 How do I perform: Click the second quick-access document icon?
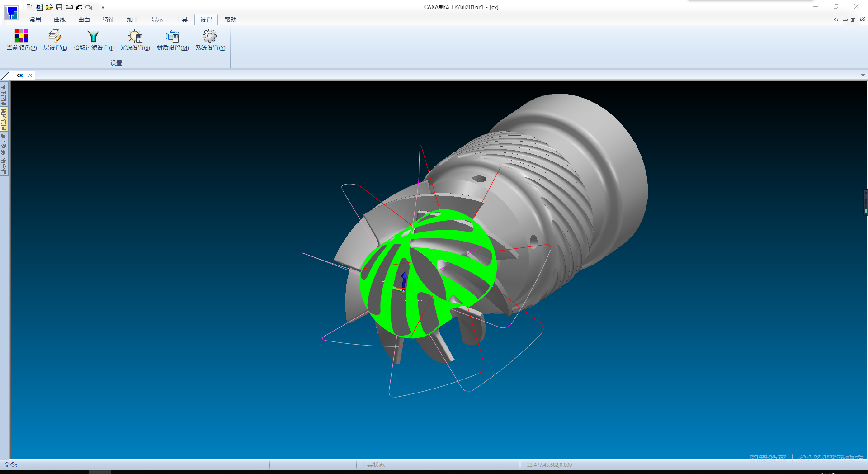coord(39,7)
